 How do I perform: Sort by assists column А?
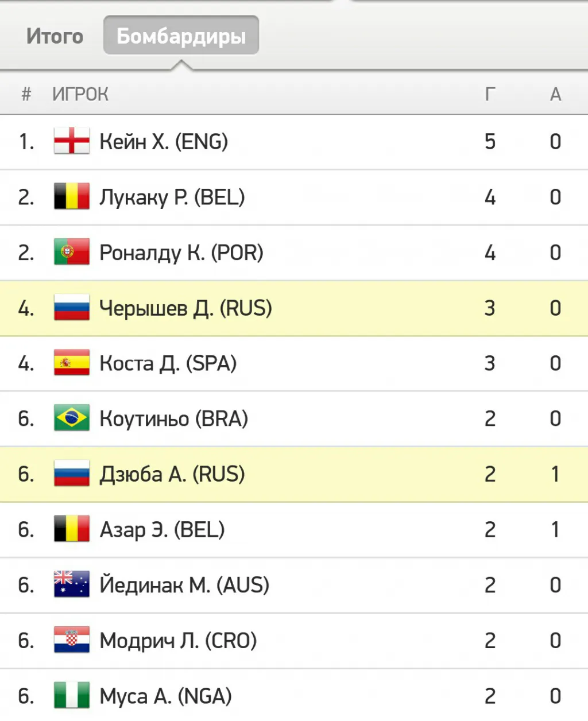tap(555, 94)
